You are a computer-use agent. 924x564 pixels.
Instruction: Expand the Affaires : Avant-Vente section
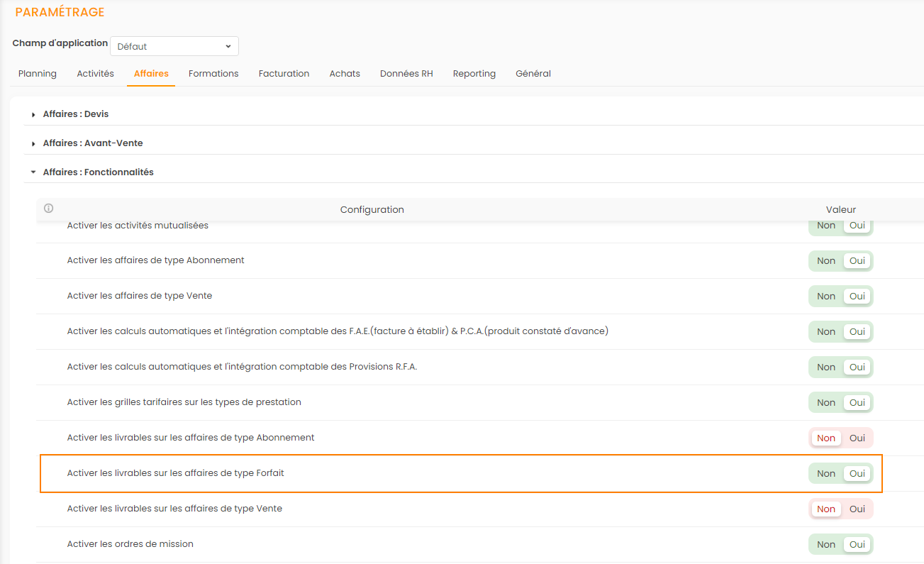pos(92,143)
